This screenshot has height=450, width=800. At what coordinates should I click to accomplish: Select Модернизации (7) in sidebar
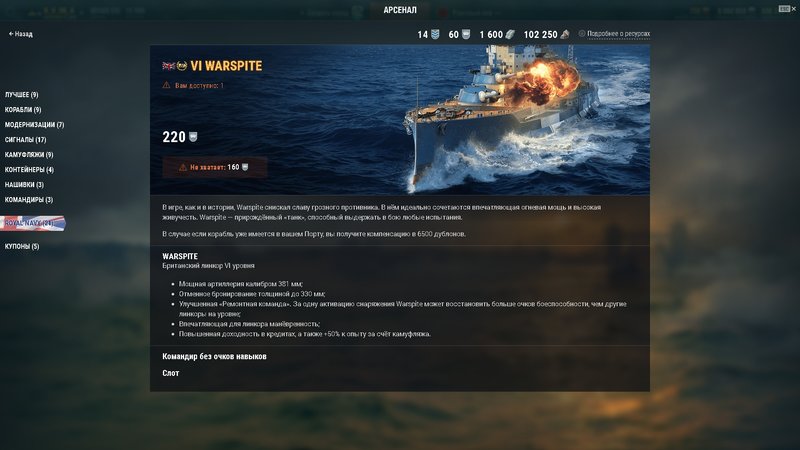point(34,124)
